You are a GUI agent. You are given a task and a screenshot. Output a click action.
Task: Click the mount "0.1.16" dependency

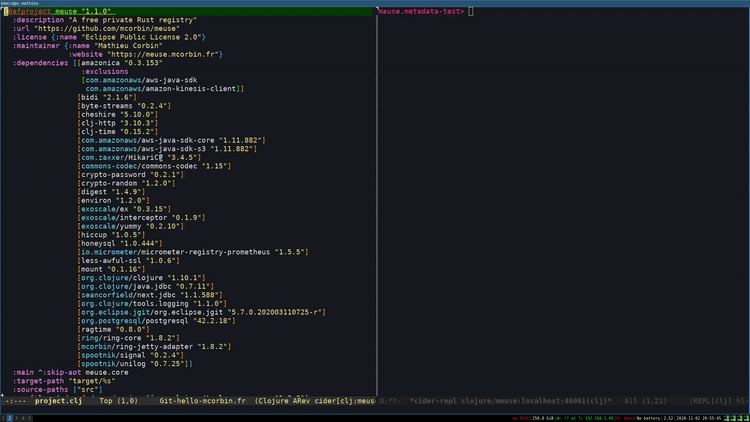coord(111,270)
